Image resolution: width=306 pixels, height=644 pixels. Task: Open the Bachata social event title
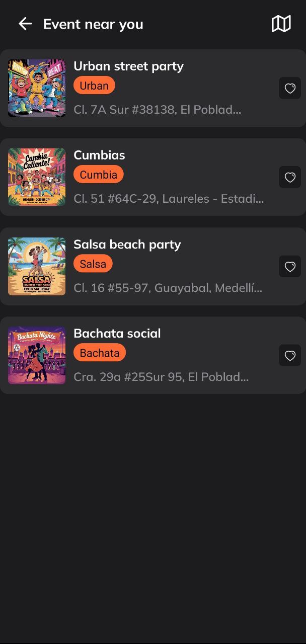click(x=117, y=333)
